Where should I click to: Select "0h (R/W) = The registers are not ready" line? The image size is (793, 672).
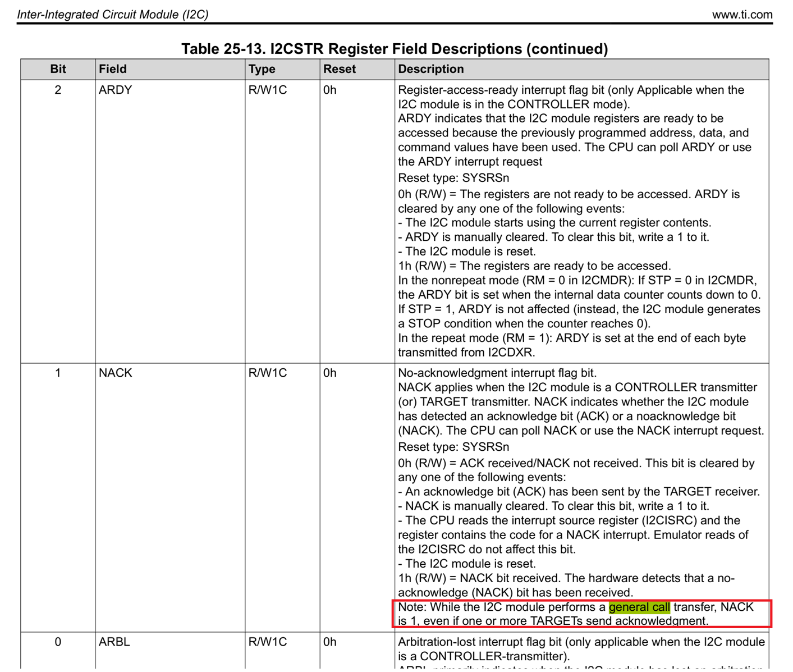[569, 194]
